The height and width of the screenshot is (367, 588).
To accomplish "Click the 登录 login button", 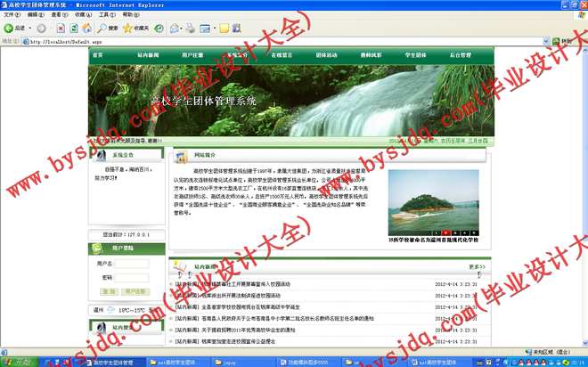I will click(x=107, y=291).
